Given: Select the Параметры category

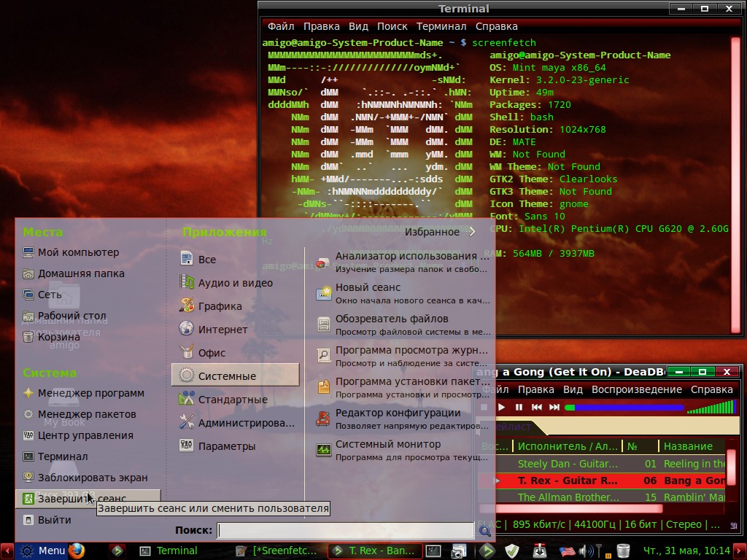Looking at the screenshot, I should (217, 446).
